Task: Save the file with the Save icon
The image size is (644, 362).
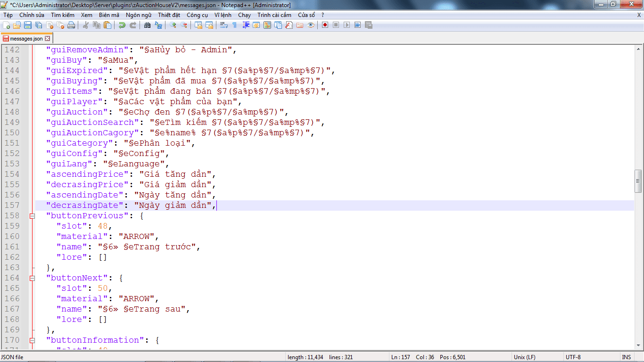Action: pyautogui.click(x=28, y=25)
